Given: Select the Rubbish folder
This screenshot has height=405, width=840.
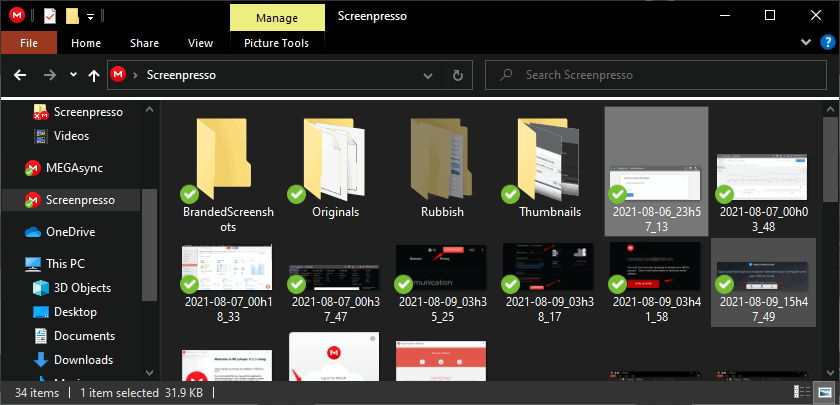Looking at the screenshot, I should point(442,169).
